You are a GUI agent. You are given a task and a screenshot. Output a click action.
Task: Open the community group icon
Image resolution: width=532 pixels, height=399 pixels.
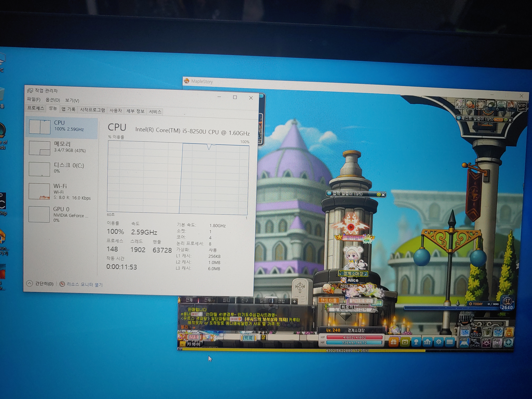[x=427, y=342]
